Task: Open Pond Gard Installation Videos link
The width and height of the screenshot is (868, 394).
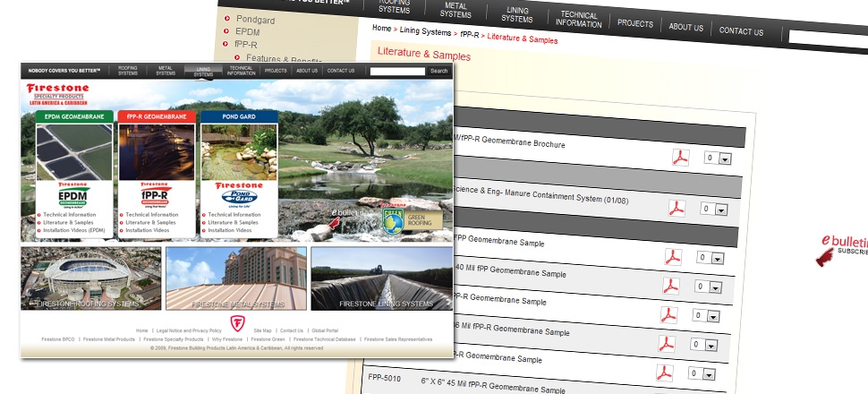Action: coord(230,230)
